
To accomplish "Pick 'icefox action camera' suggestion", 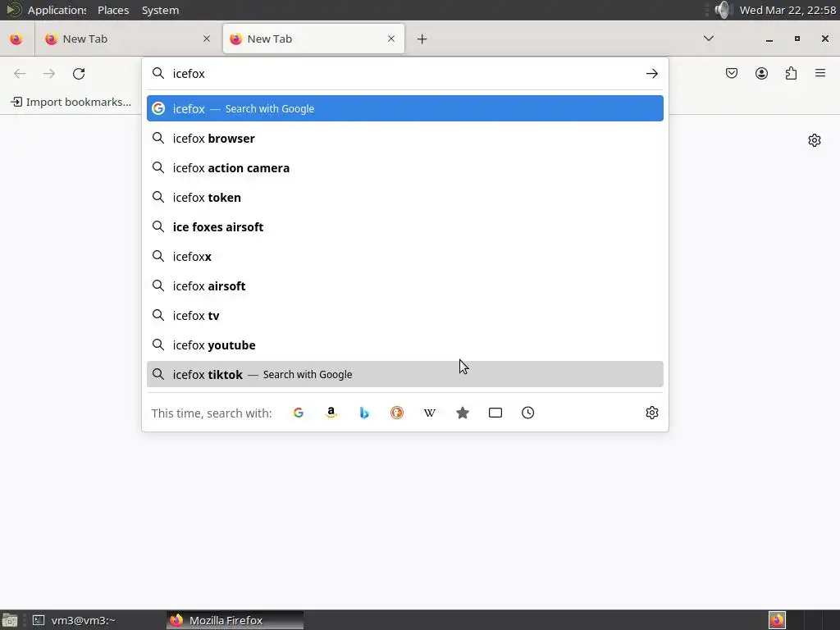I will (405, 167).
